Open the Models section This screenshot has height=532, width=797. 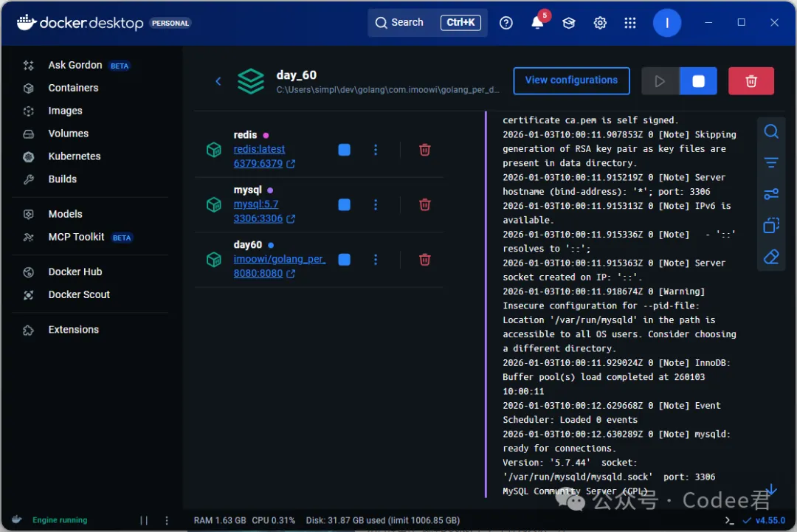(x=65, y=214)
